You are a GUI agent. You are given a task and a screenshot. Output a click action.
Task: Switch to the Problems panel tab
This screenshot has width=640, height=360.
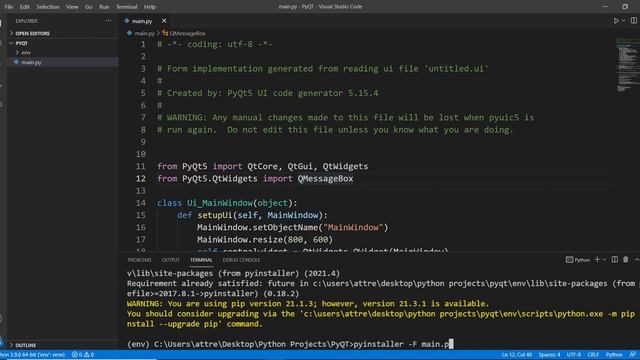pos(139,260)
